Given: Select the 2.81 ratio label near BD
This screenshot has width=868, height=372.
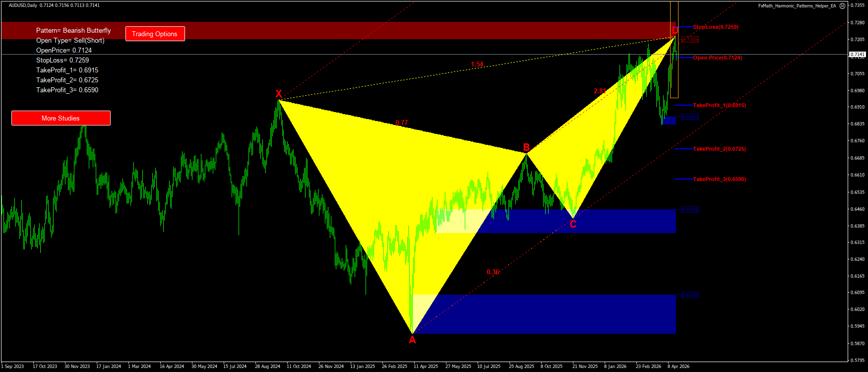Looking at the screenshot, I should click(x=600, y=91).
